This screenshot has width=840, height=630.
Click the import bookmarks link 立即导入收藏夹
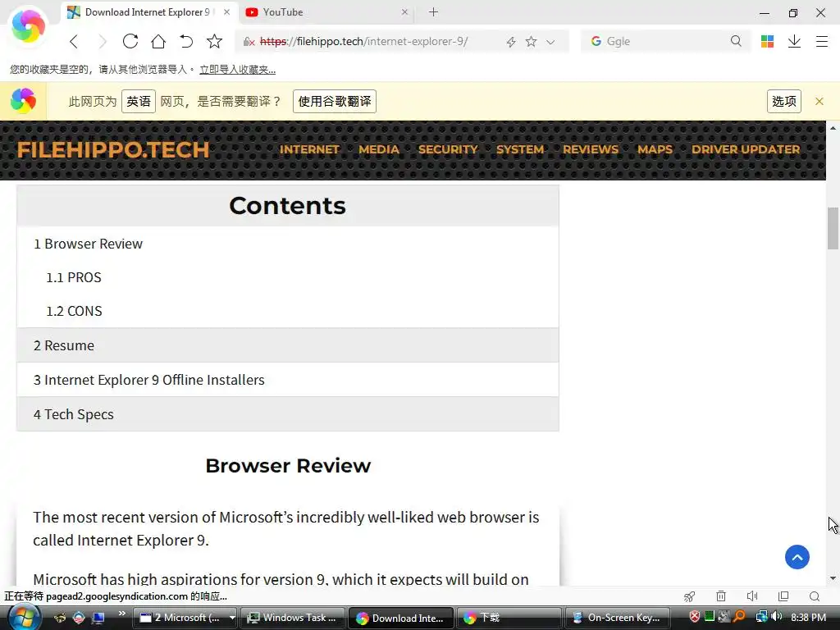(x=237, y=70)
